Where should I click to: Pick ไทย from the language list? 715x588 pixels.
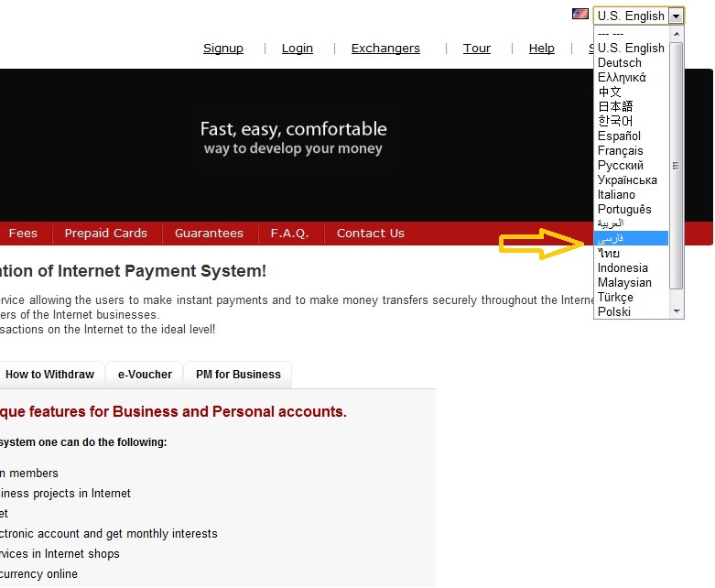pyautogui.click(x=631, y=253)
